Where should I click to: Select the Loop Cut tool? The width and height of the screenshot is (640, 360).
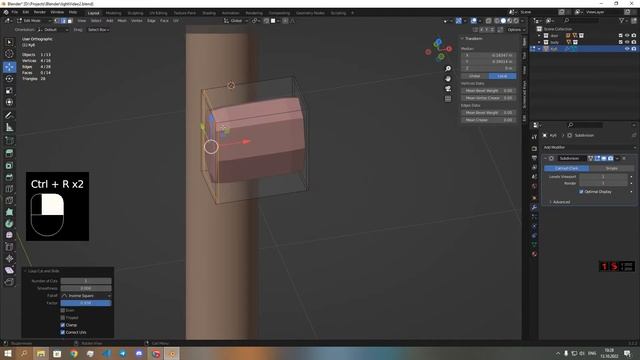click(9, 189)
